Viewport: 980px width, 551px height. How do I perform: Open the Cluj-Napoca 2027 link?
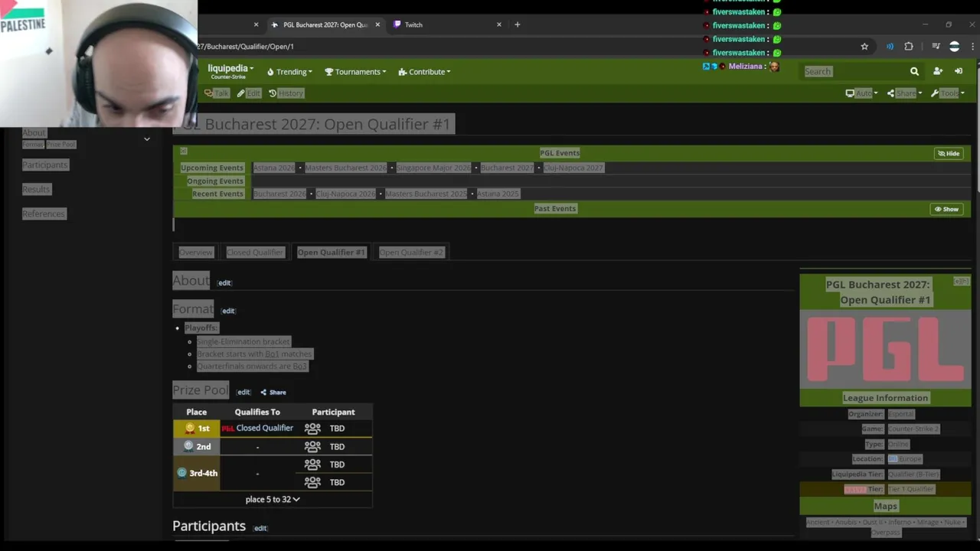click(573, 168)
